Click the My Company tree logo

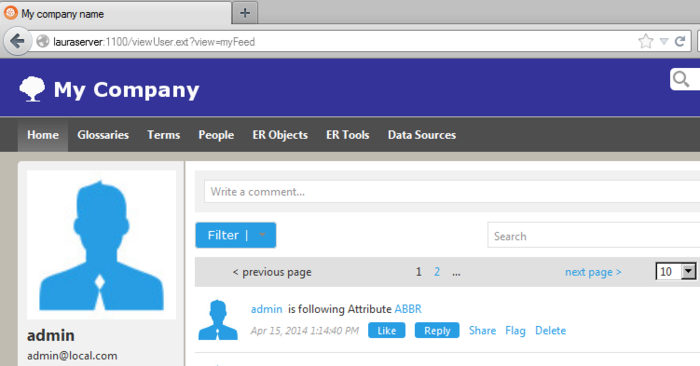coord(32,89)
